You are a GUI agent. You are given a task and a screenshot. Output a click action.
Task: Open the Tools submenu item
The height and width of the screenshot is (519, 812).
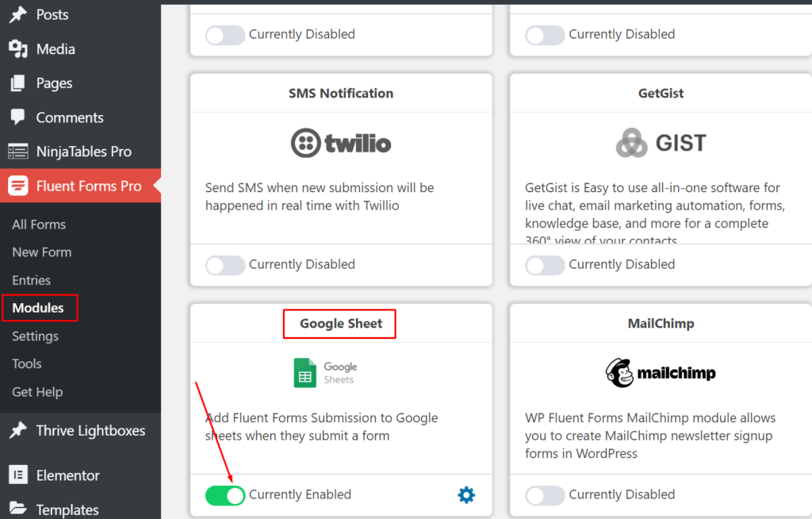27,364
